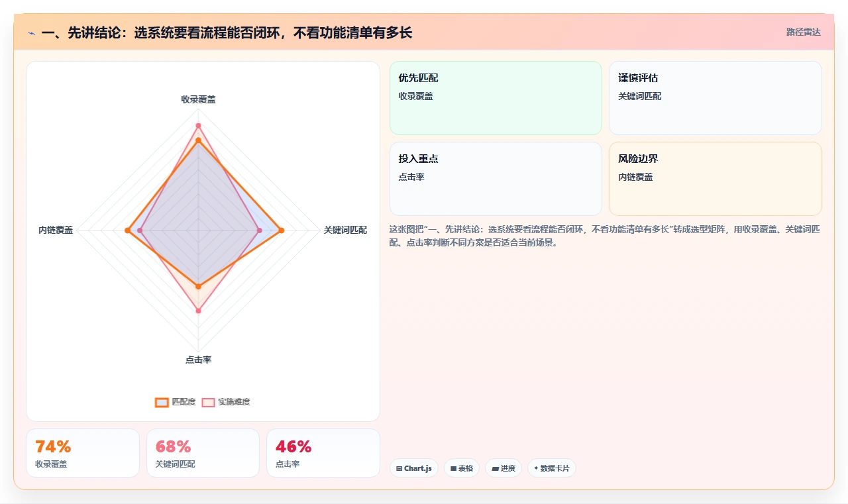This screenshot has width=848, height=504.
Task: Toggle the 实施难度 legend swatch
Action: [209, 402]
